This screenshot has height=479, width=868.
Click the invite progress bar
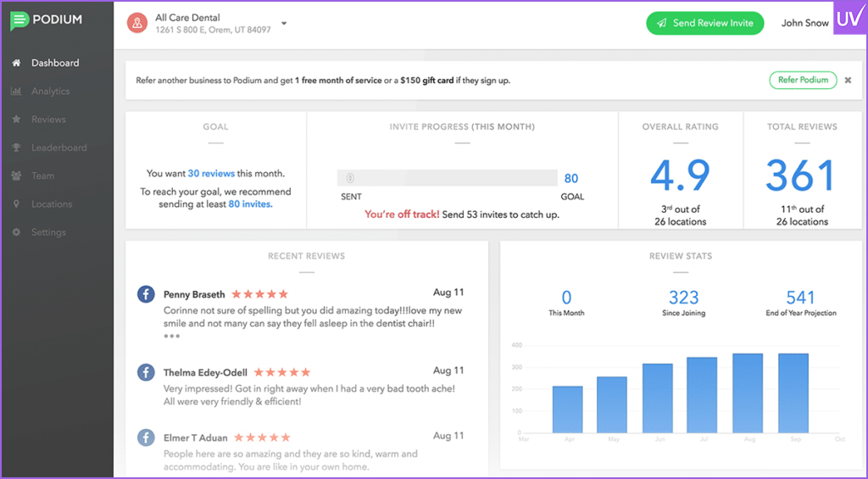click(x=448, y=178)
